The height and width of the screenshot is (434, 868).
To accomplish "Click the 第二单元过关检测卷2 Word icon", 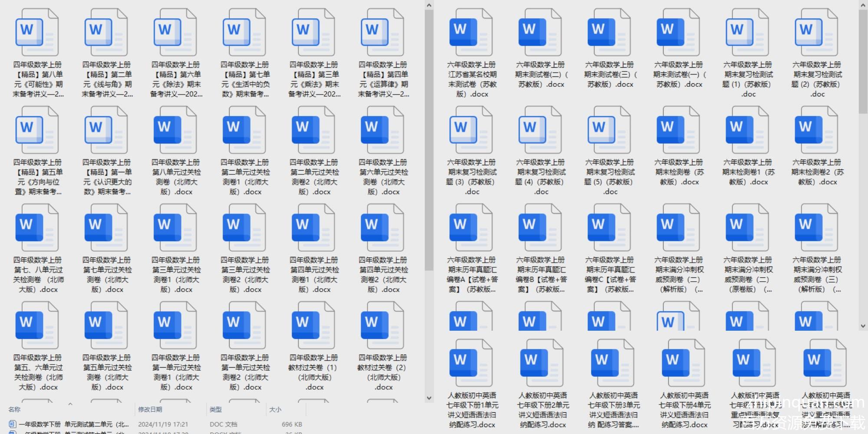I will click(313, 130).
